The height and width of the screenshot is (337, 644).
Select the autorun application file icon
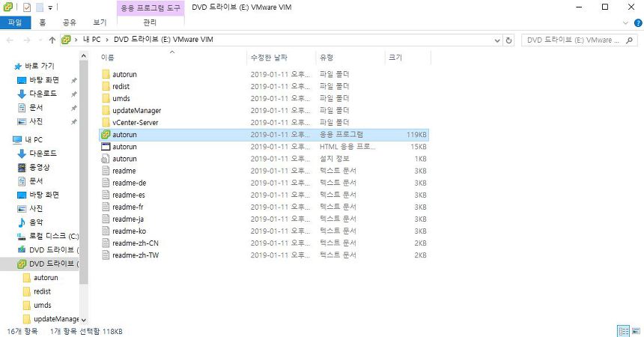click(106, 134)
